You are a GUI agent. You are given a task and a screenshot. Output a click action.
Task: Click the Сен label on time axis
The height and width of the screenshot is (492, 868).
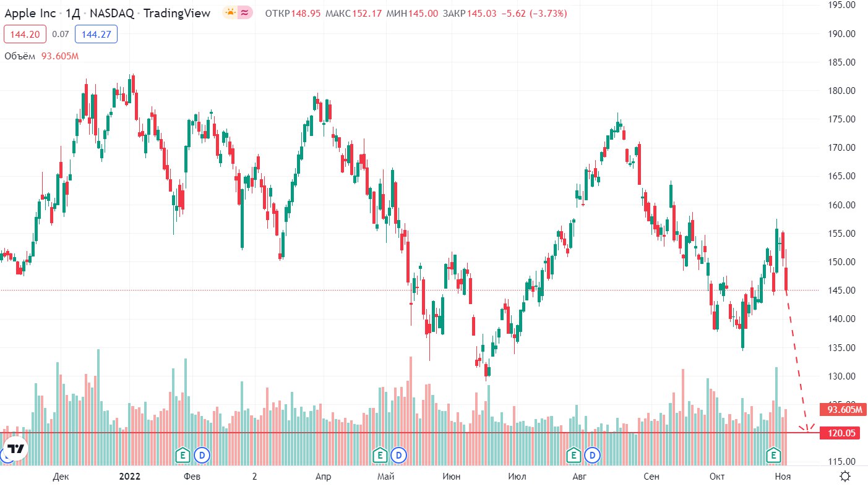(x=651, y=477)
